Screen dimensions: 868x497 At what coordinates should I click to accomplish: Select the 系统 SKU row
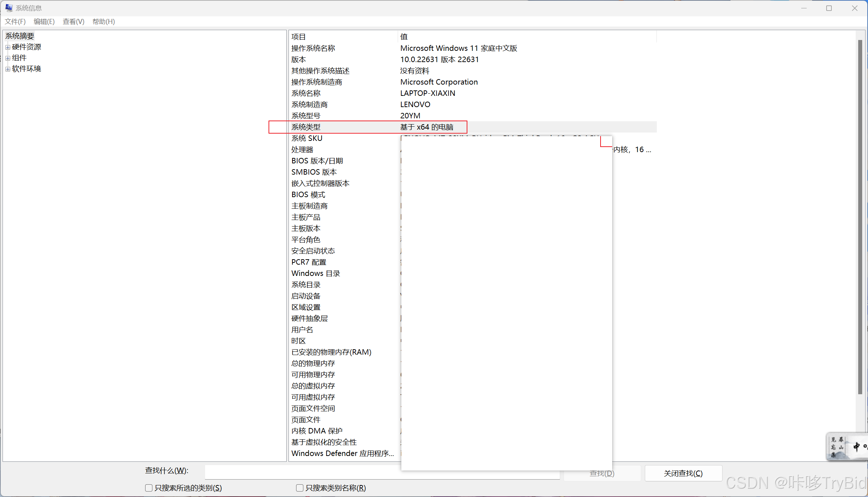click(345, 138)
